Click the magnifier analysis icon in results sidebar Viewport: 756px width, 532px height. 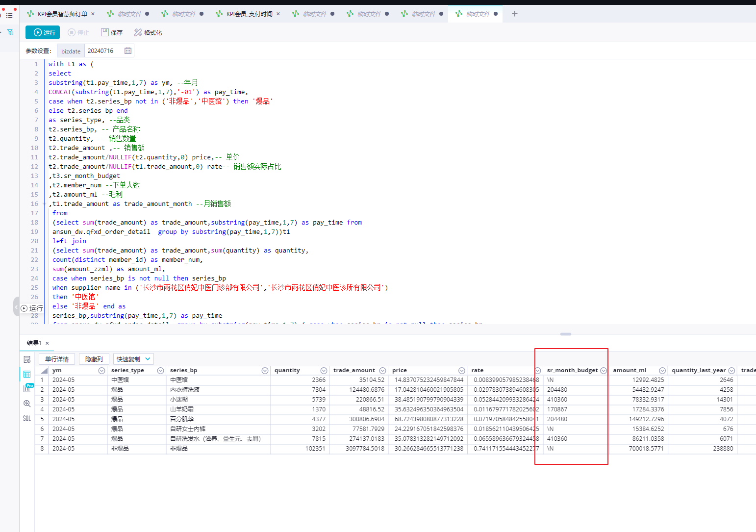tap(27, 404)
